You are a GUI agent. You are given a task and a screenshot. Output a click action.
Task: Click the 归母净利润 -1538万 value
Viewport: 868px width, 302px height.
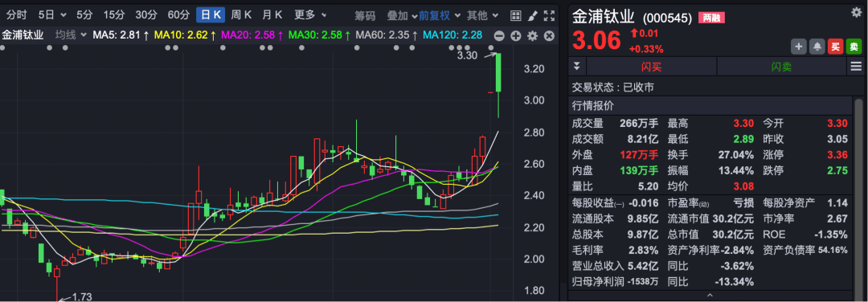pyautogui.click(x=643, y=282)
